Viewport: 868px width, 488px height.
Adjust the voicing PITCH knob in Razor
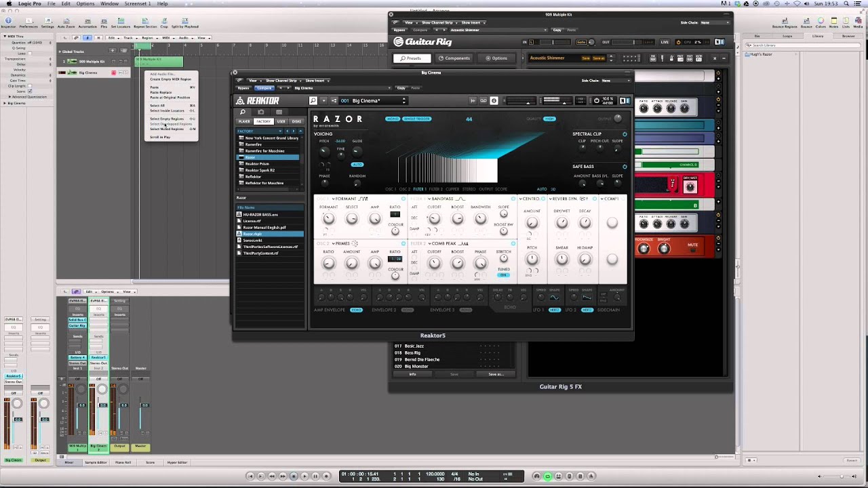[324, 150]
